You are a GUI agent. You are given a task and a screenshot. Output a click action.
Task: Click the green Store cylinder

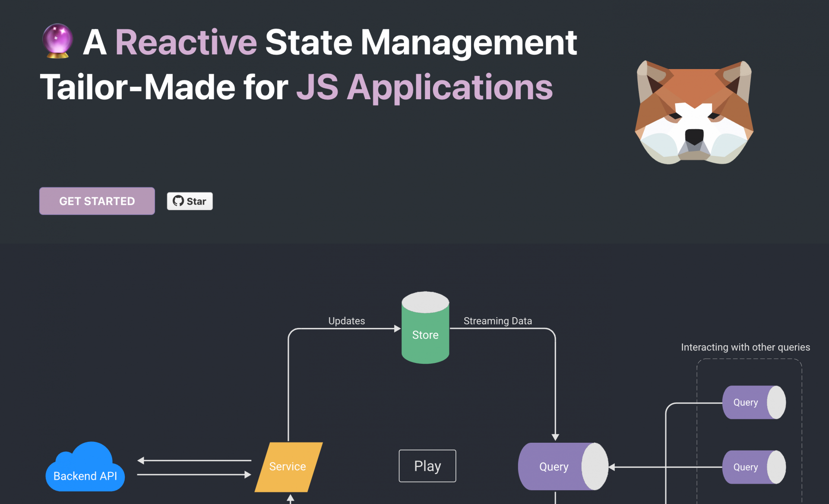tap(425, 335)
